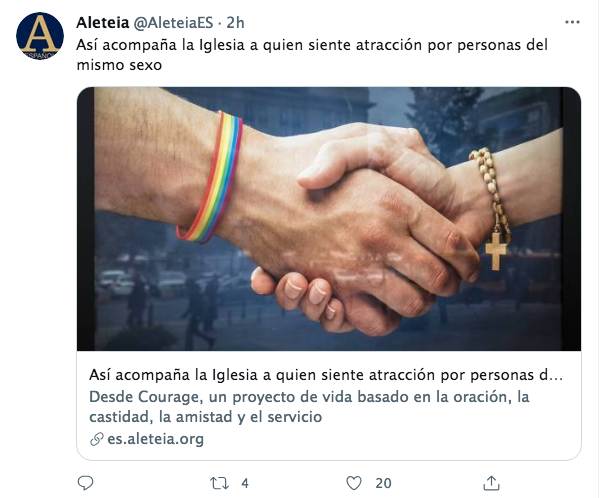This screenshot has height=498, width=600.
Task: Open the share upload icon
Action: (491, 483)
